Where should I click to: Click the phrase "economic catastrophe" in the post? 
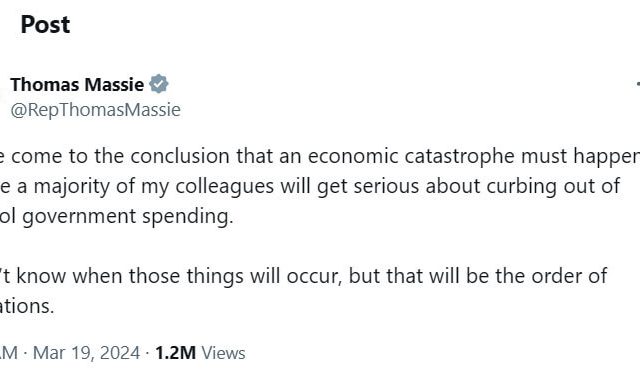[411, 156]
